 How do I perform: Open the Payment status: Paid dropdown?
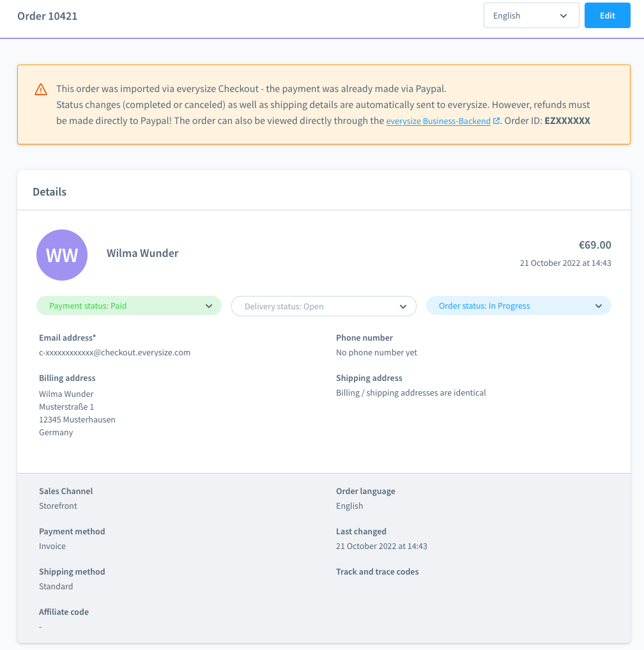(129, 306)
